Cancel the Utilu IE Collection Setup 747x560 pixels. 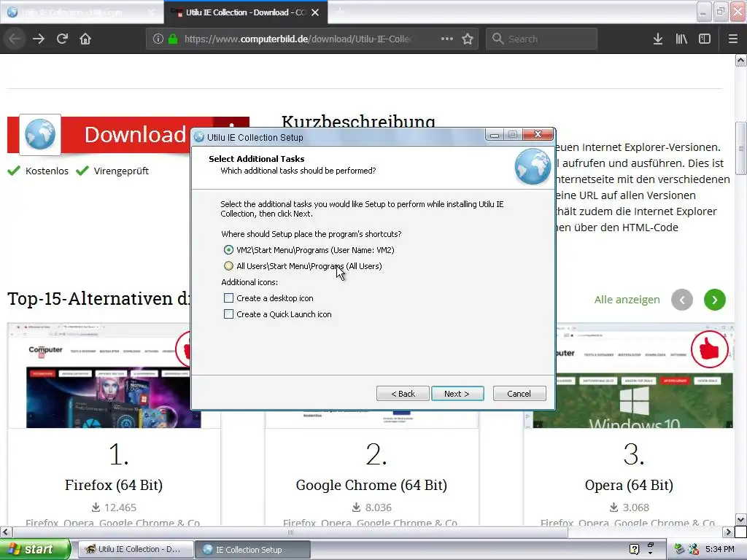tap(519, 394)
